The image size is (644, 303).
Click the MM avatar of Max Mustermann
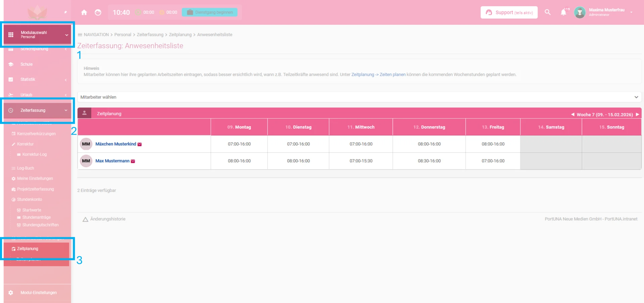pos(86,161)
